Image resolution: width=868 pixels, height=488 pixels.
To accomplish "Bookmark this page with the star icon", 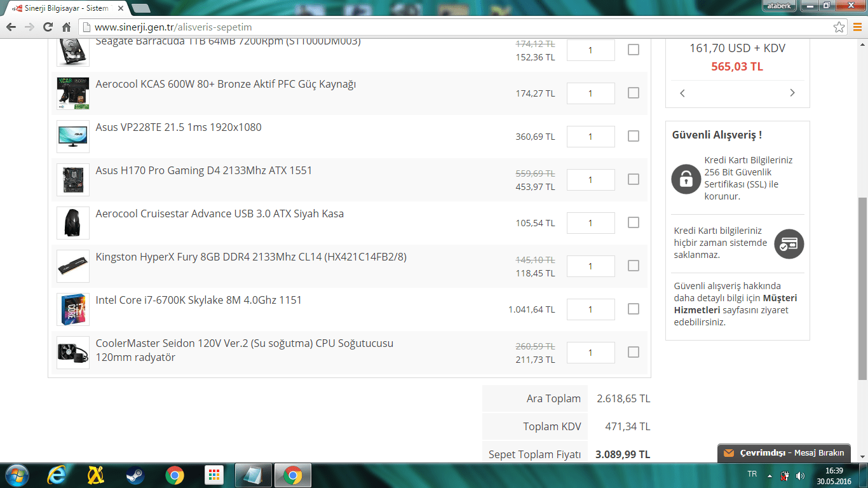I will (x=839, y=27).
